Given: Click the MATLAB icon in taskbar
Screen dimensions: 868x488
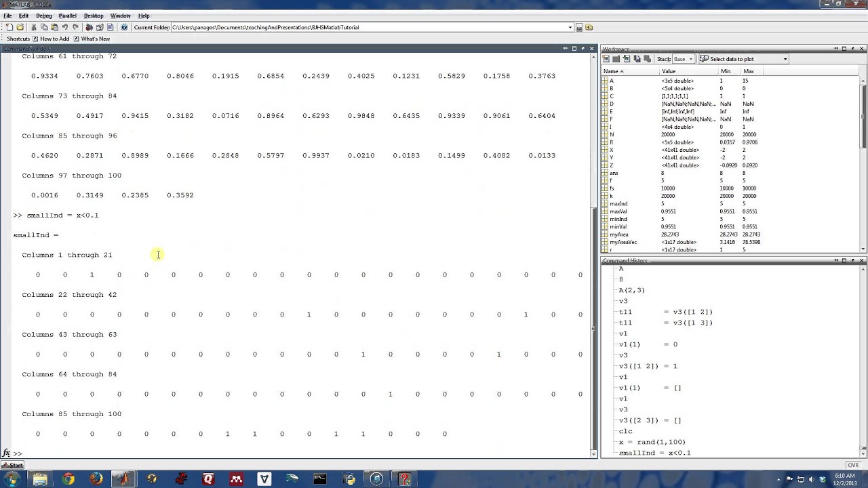Looking at the screenshot, I should tap(124, 479).
